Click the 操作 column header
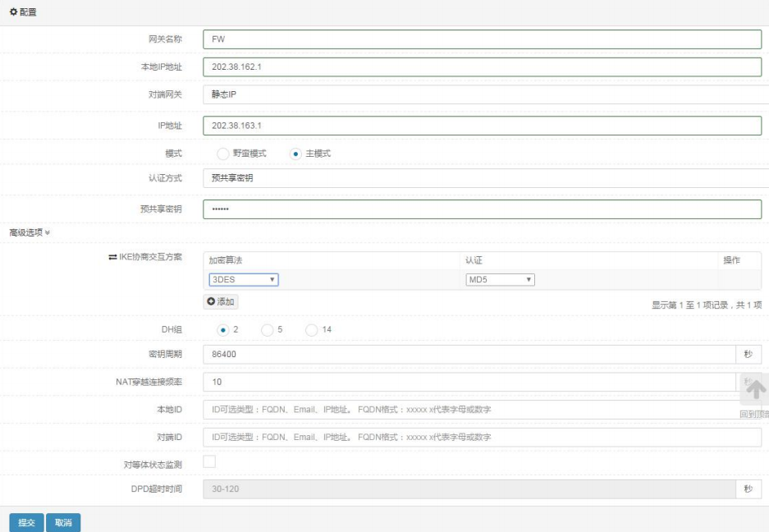Screen dimensions: 769x532 tap(732, 260)
